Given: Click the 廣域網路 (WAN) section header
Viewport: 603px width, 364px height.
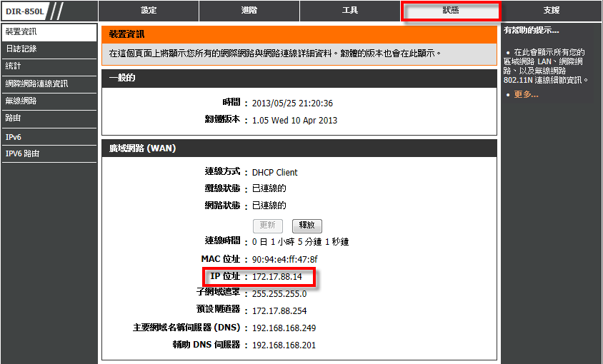Looking at the screenshot, I should pyautogui.click(x=142, y=148).
